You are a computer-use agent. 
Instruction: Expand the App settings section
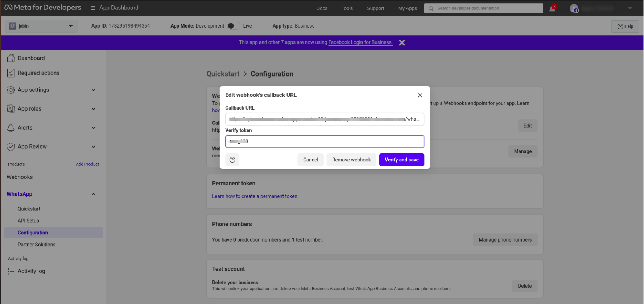click(94, 90)
